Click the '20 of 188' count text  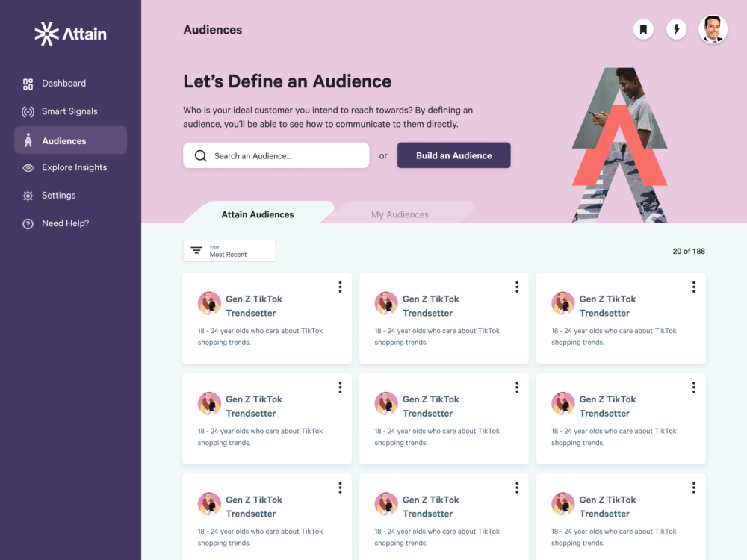689,251
